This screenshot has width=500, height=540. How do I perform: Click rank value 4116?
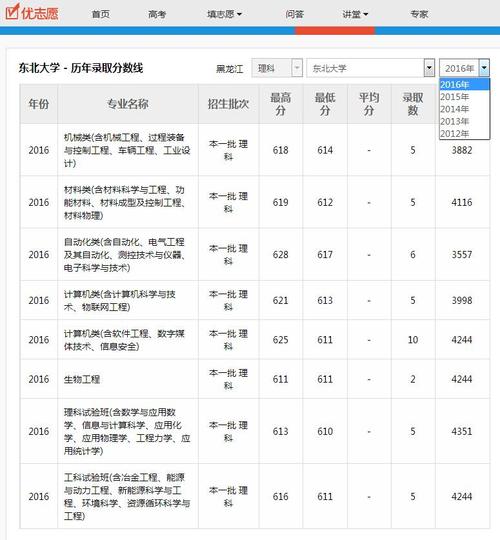462,202
